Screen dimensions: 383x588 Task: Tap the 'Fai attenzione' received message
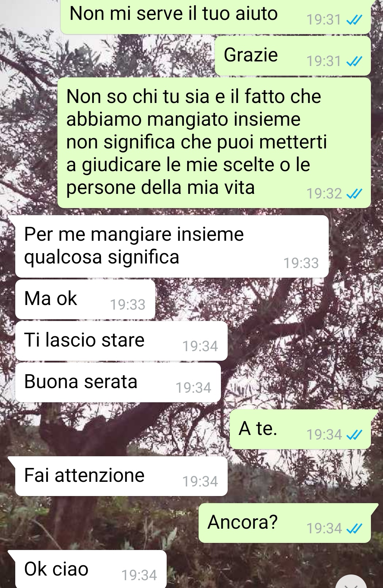tap(121, 476)
